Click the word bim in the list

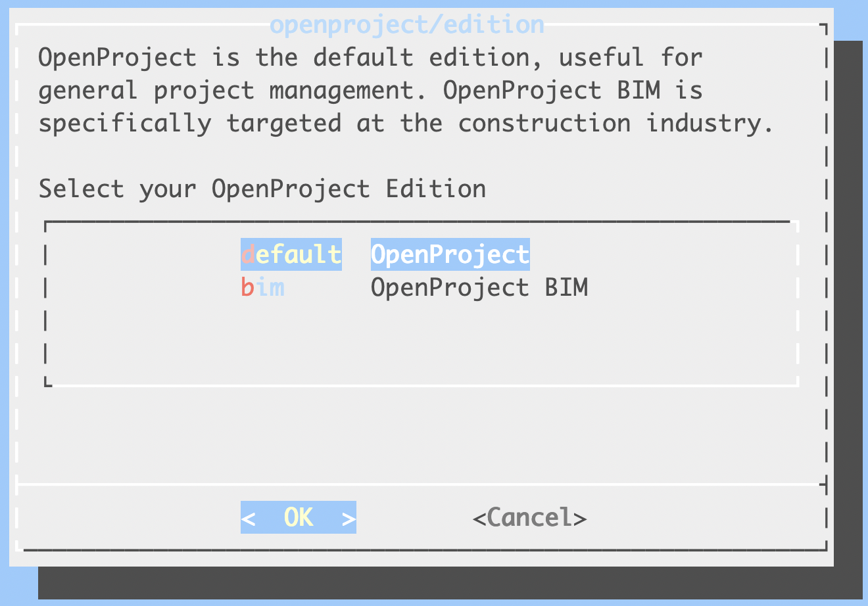coord(262,287)
